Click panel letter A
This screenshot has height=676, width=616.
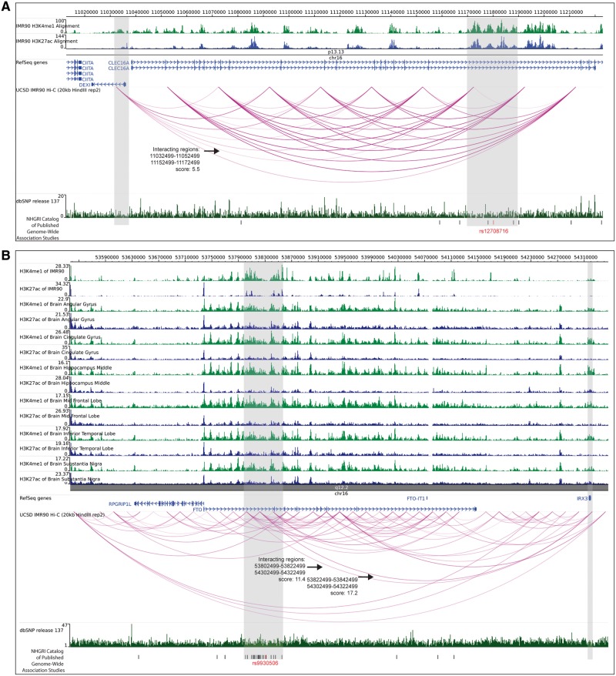pyautogui.click(x=6, y=7)
